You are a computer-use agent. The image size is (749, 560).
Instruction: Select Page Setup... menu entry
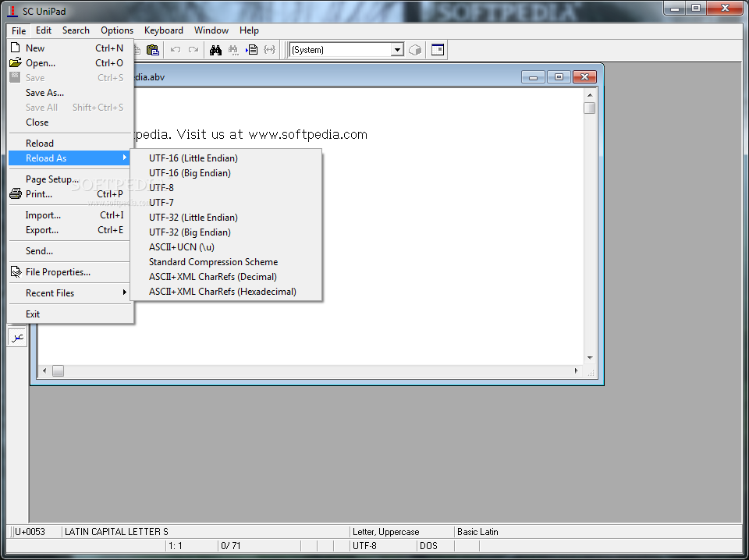pos(70,179)
